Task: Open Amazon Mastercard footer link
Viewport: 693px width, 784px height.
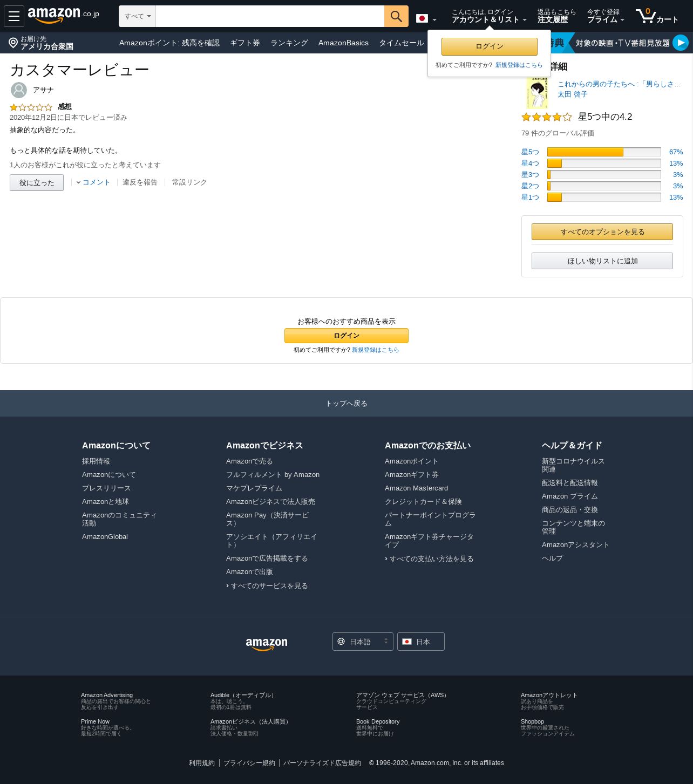Action: (416, 488)
